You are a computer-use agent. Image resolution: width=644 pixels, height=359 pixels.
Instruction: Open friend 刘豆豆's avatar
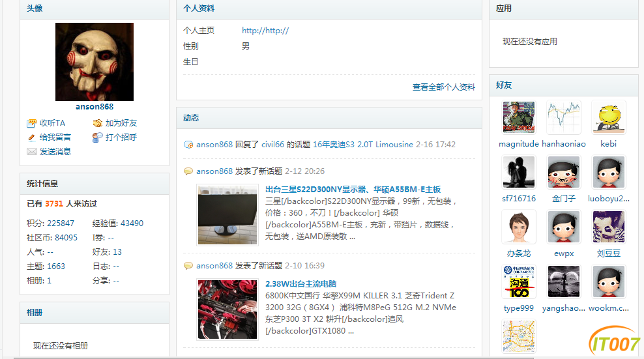pyautogui.click(x=609, y=227)
